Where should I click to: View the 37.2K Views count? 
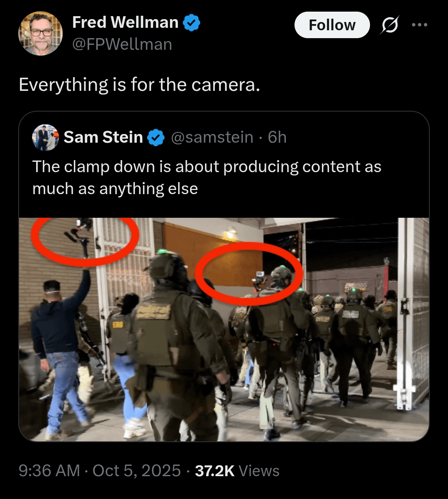(x=237, y=471)
